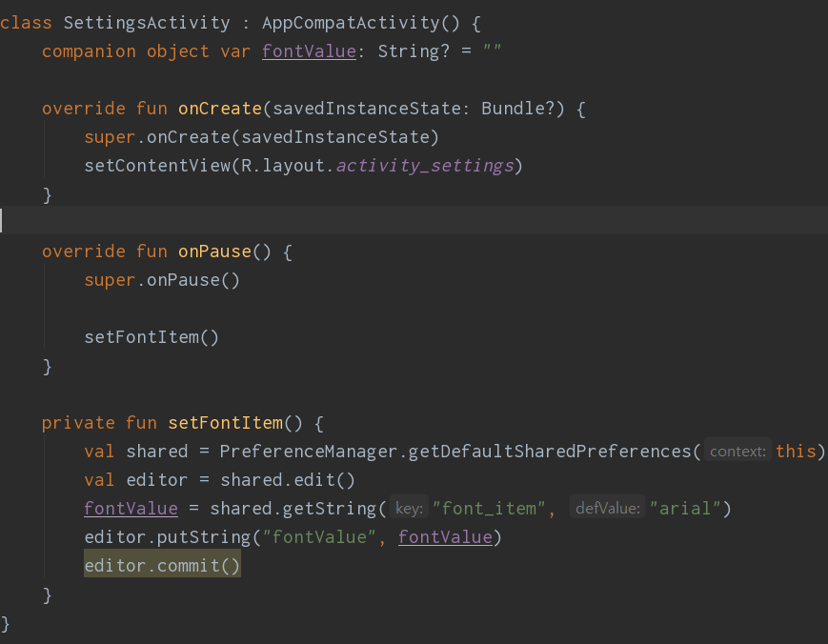Image resolution: width=828 pixels, height=644 pixels.
Task: Click fontValue in the companion object declaration
Action: tap(309, 51)
